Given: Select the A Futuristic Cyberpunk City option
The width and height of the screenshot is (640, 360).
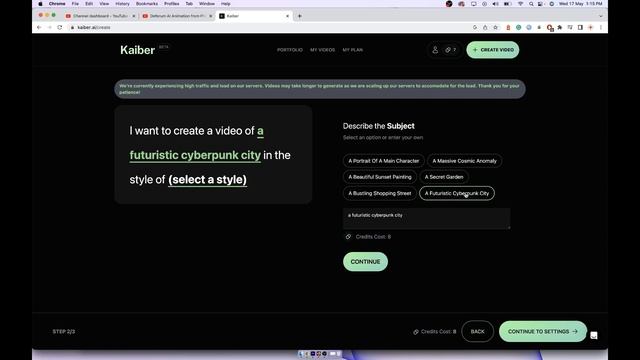Looking at the screenshot, I should 457,193.
